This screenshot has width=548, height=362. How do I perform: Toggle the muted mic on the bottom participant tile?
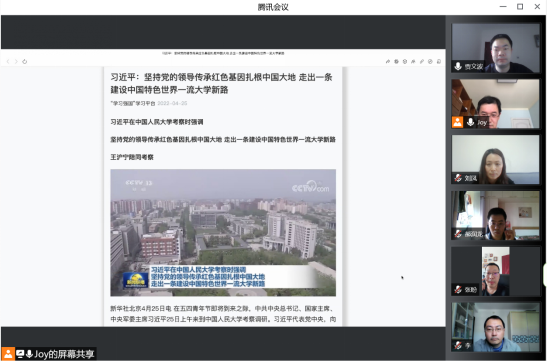(458, 346)
